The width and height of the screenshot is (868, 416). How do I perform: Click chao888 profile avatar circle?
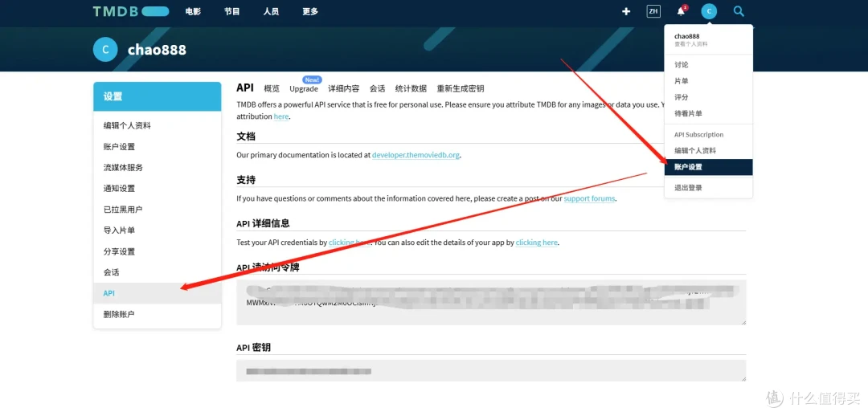[105, 49]
